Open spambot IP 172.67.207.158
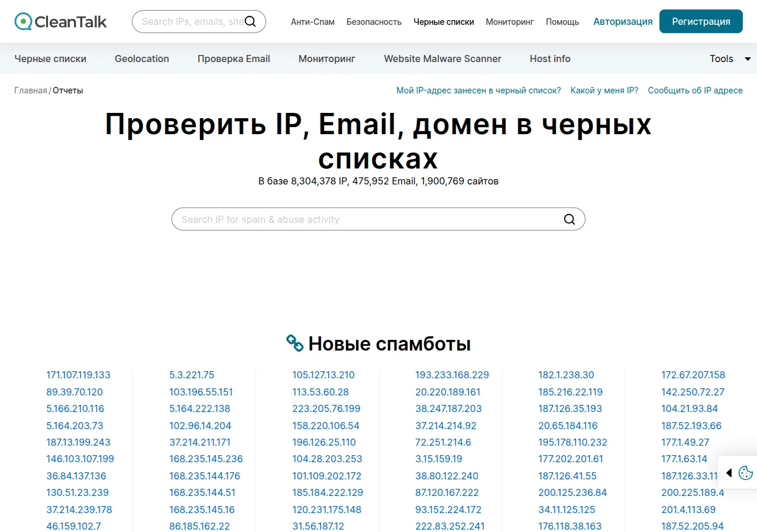The height and width of the screenshot is (532, 757). [693, 375]
